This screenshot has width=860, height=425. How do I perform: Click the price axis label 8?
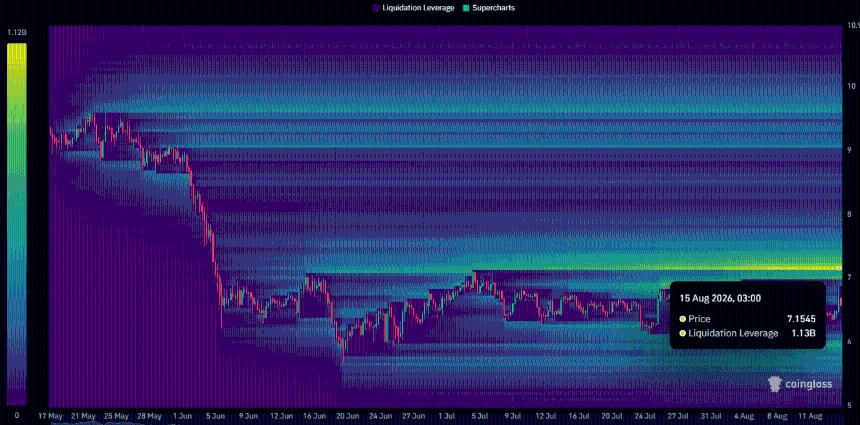(x=850, y=214)
